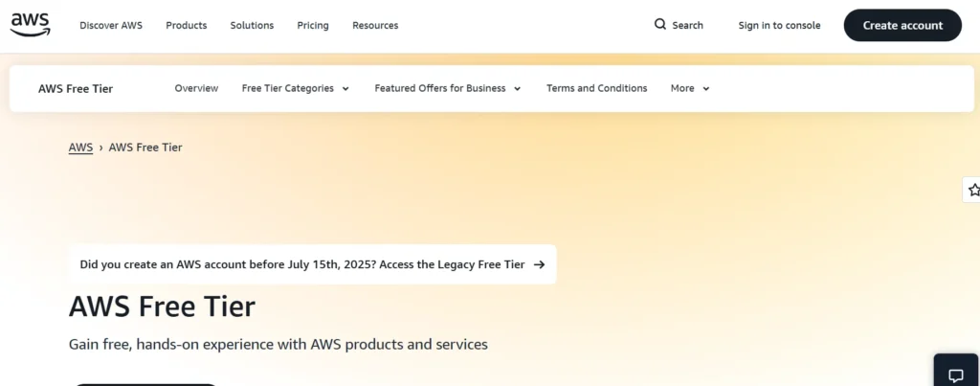Screen dimensions: 980x386
Task: Open Products menu
Action: point(187,26)
